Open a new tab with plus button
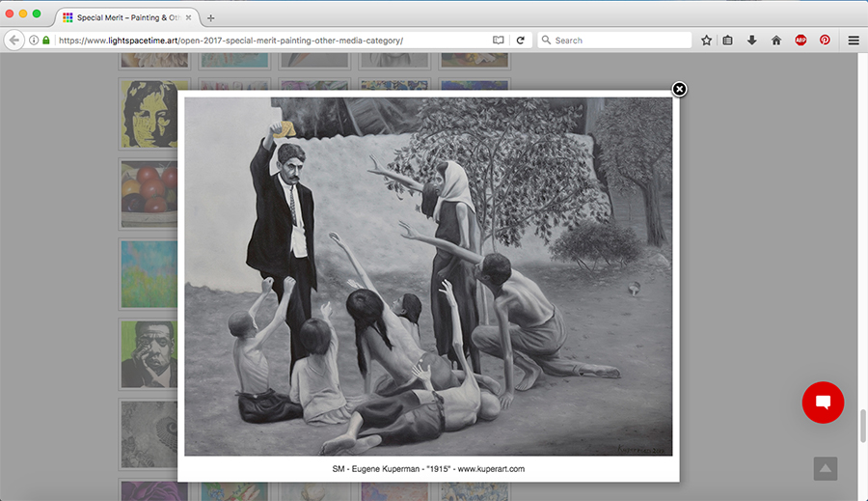 [210, 17]
